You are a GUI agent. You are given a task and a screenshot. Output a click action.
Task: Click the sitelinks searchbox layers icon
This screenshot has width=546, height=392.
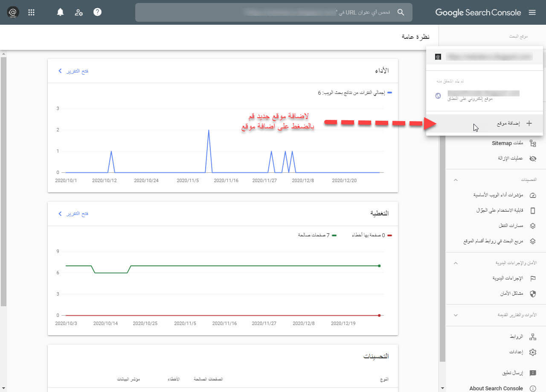tap(532, 241)
